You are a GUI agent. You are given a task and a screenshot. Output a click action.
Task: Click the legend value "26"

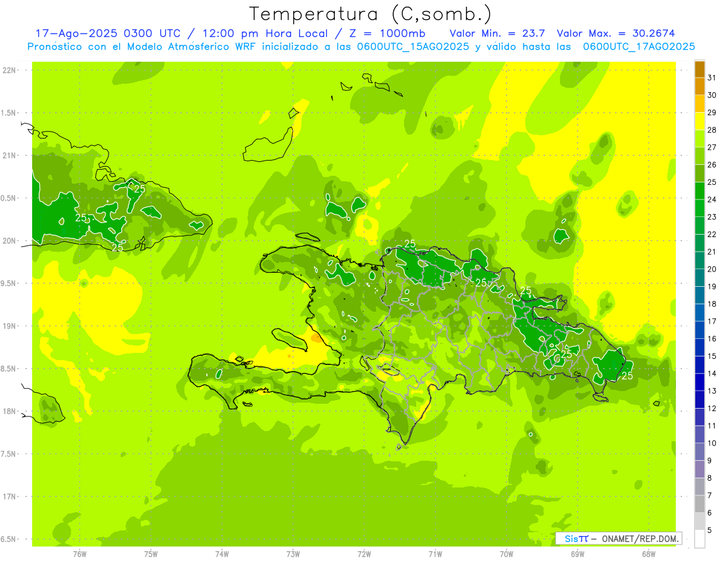pyautogui.click(x=712, y=164)
